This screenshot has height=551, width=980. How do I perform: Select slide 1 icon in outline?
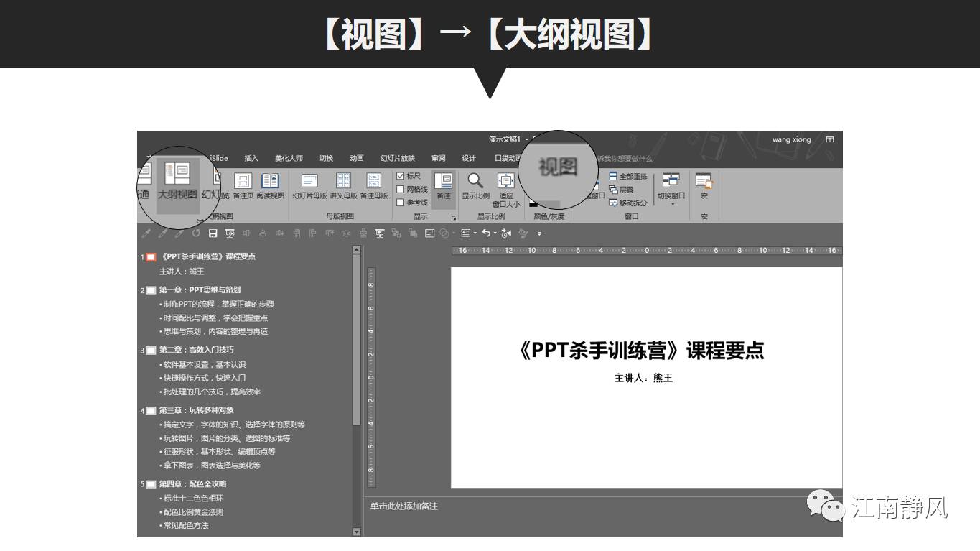151,257
